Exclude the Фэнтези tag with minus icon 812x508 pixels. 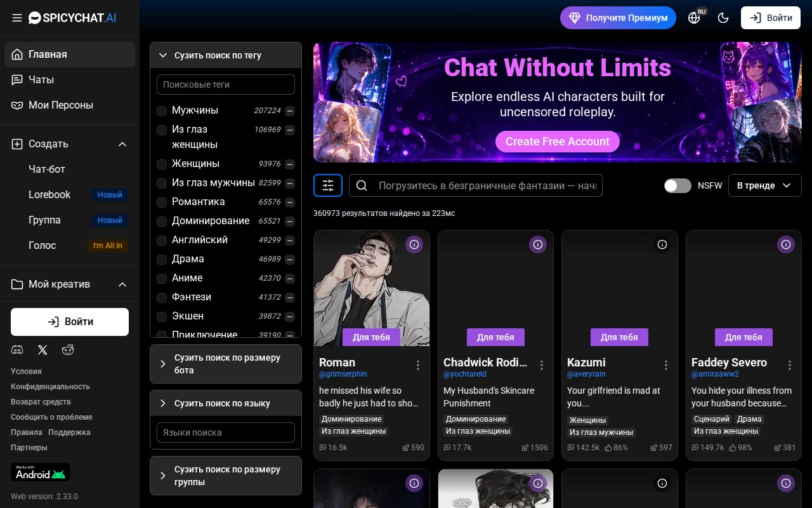click(x=290, y=298)
